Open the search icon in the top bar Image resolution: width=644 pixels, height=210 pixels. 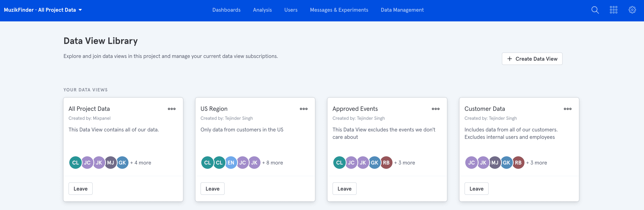click(x=595, y=10)
